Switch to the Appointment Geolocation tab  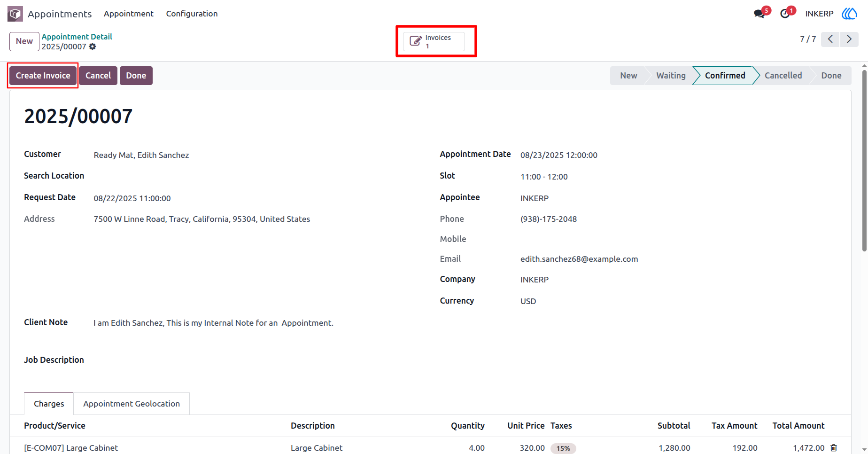coord(132,404)
